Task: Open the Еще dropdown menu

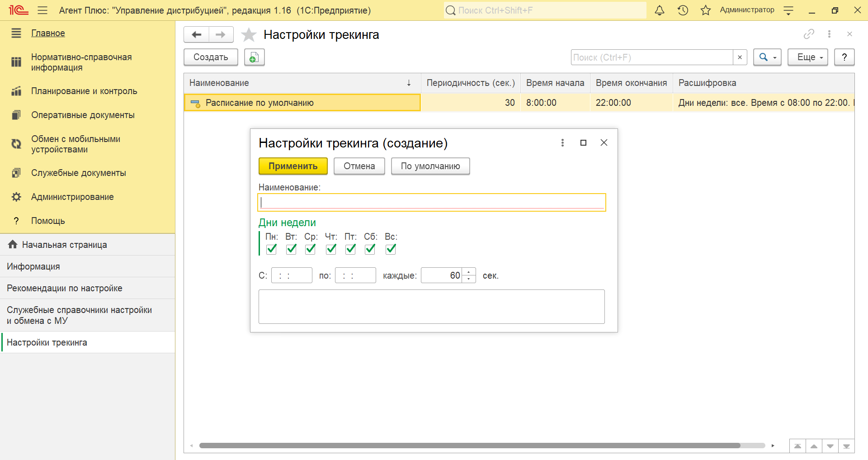Action: click(x=807, y=57)
